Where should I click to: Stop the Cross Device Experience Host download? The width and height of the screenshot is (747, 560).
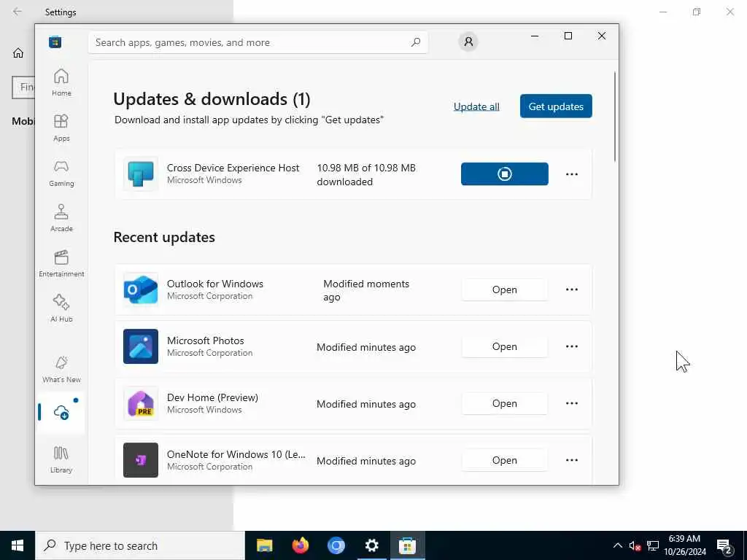click(505, 174)
